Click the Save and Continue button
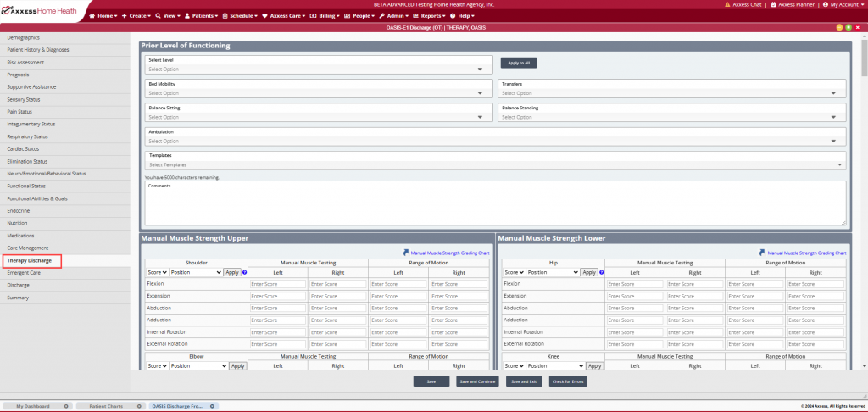 (477, 381)
